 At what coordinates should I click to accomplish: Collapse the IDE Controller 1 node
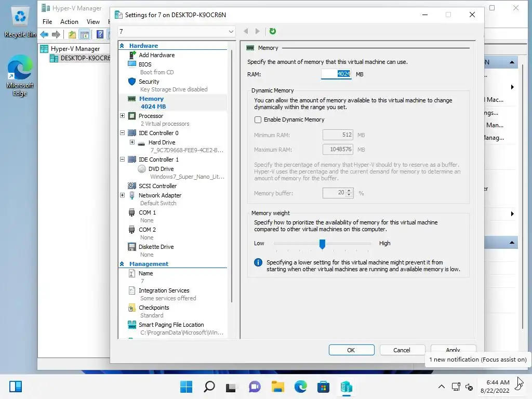[123, 159]
